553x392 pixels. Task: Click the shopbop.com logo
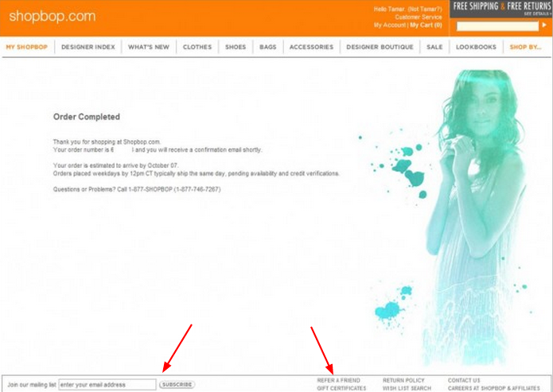pyautogui.click(x=53, y=17)
